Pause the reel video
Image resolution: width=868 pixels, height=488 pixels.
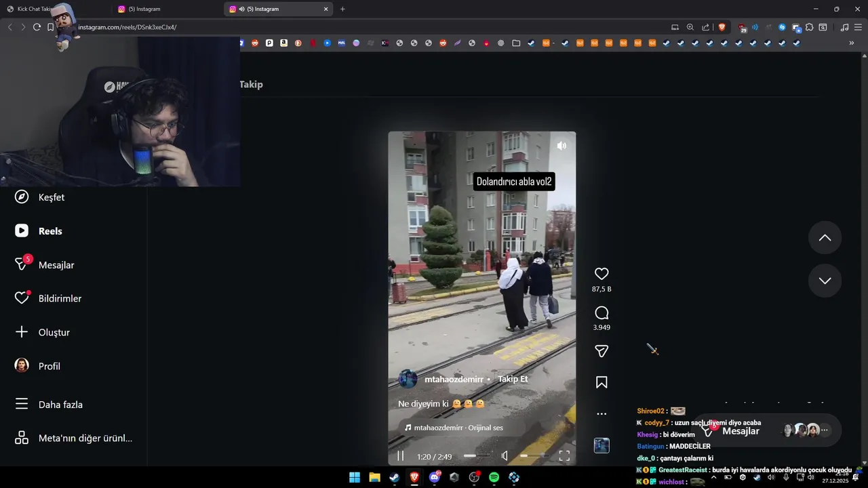[400, 456]
